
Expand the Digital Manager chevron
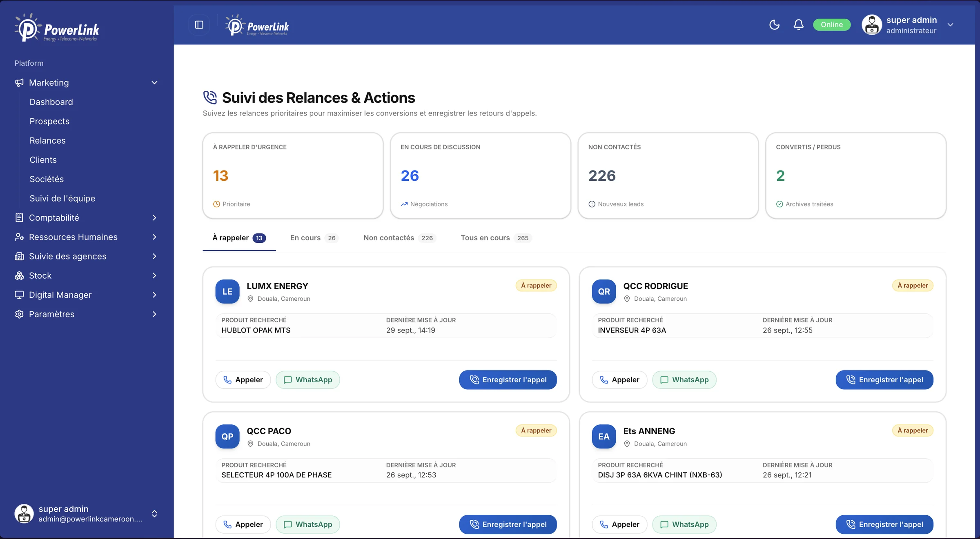coord(154,295)
